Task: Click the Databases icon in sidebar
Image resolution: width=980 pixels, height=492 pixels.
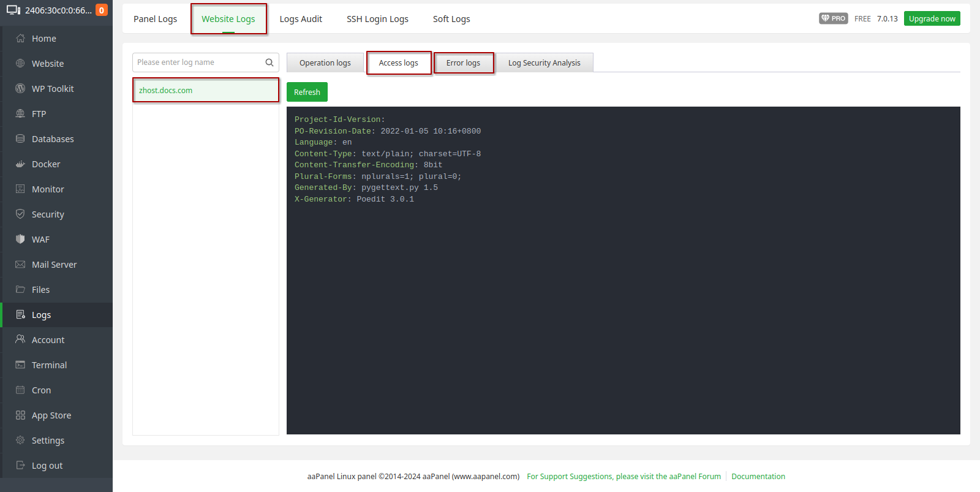Action: [20, 138]
